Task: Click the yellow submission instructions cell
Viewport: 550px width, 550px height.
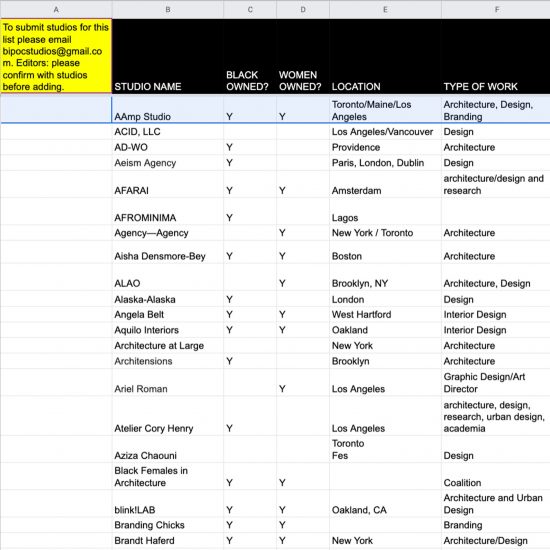Action: click(56, 56)
